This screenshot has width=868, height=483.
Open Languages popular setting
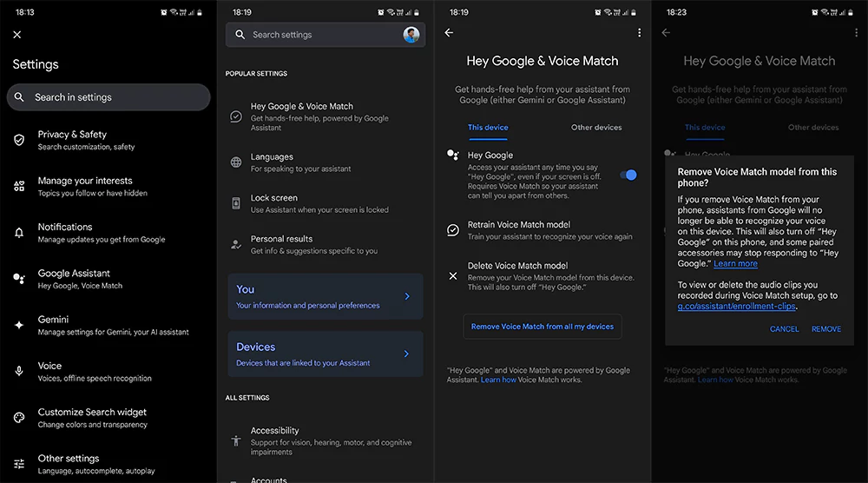click(325, 162)
